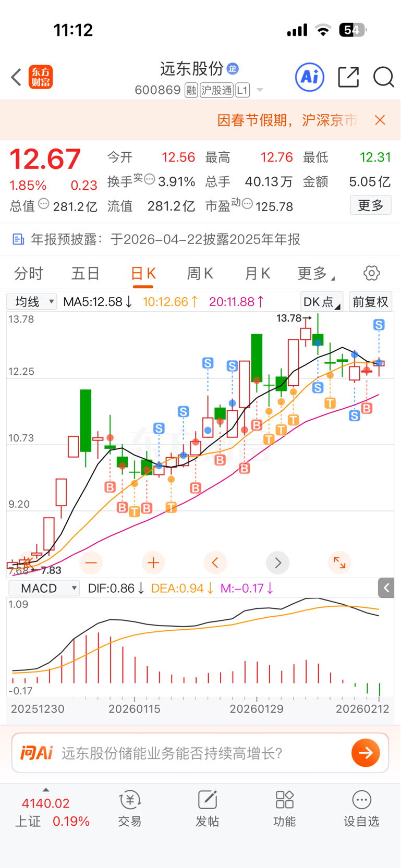The image size is (401, 868).
Task: Tap the 东方财富 logo icon
Action: 41,77
